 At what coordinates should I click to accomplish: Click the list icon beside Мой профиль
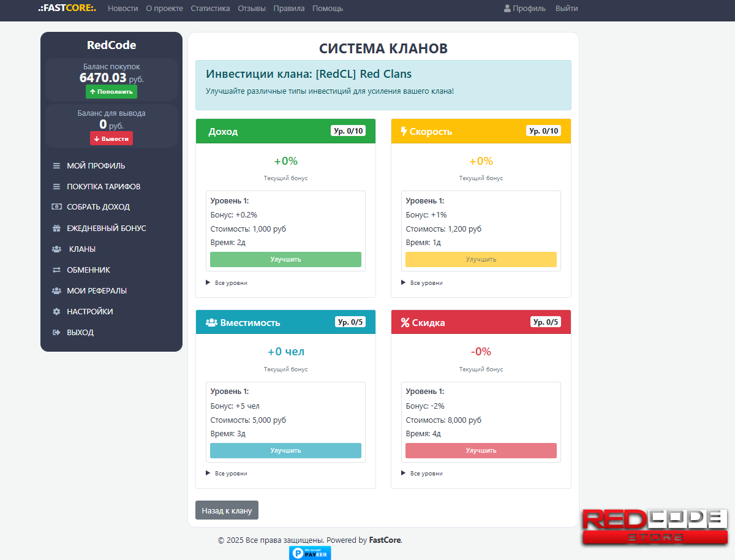point(56,166)
